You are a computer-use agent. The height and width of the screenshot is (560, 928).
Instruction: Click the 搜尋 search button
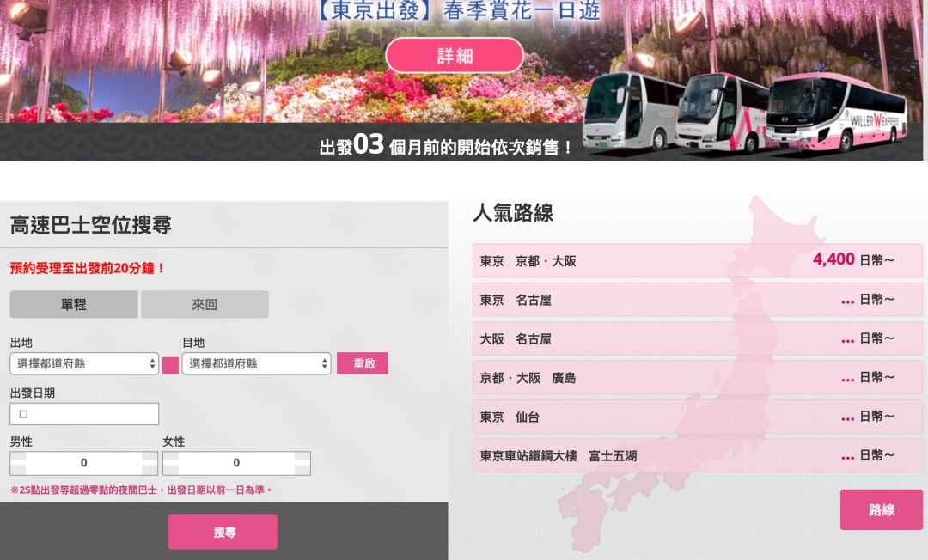[x=222, y=531]
